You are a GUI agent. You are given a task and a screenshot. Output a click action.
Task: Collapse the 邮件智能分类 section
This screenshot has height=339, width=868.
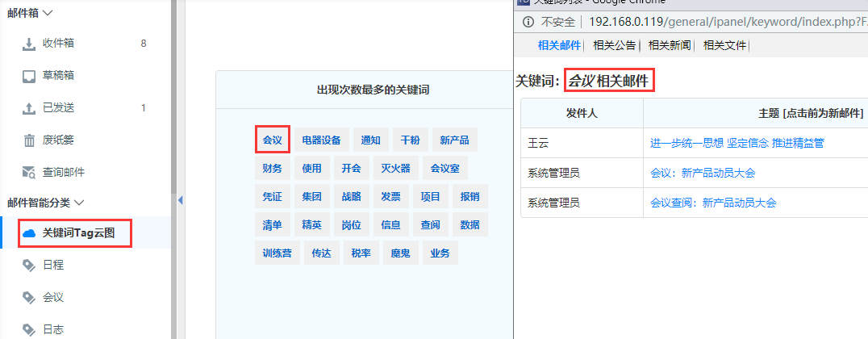[x=78, y=202]
